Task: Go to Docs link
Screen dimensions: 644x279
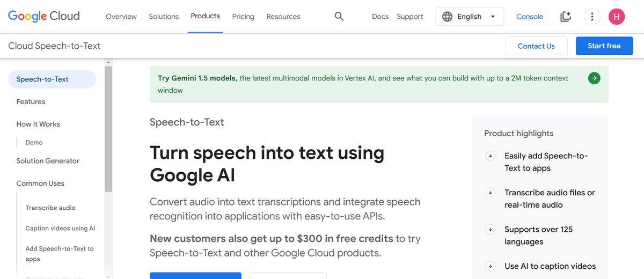Action: [380, 17]
